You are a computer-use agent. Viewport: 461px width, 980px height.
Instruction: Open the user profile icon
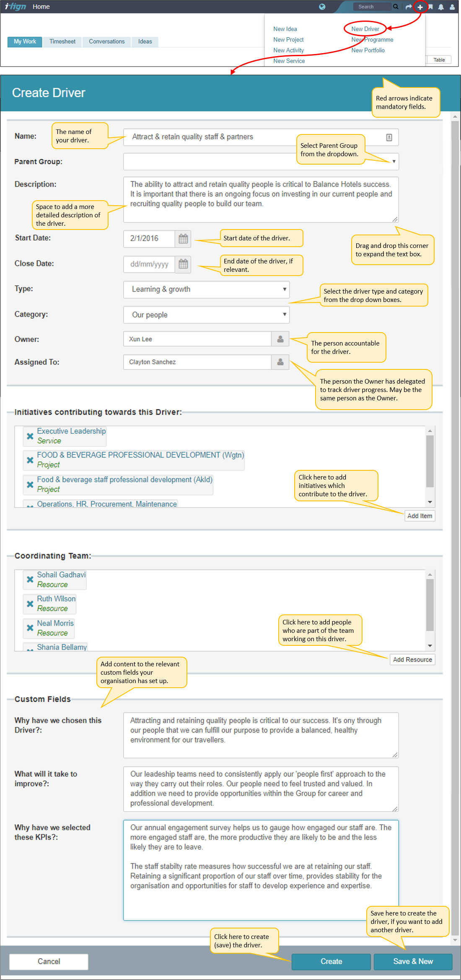(x=452, y=7)
